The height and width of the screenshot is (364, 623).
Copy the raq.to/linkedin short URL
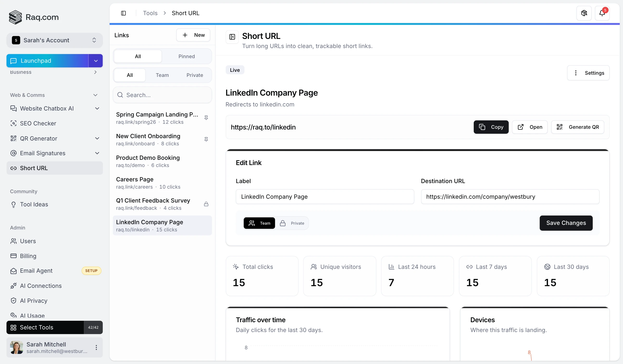point(491,127)
